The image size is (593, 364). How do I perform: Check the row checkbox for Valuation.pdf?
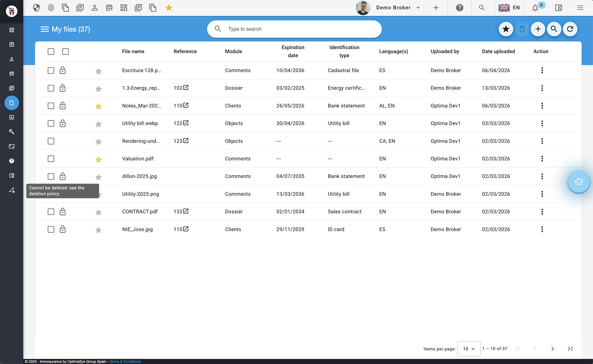point(51,159)
